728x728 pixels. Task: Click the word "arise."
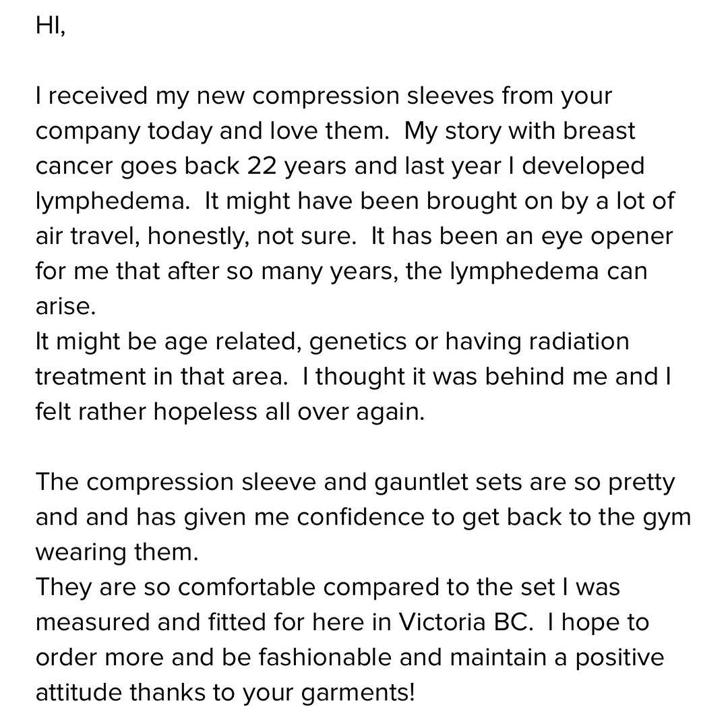(65, 307)
